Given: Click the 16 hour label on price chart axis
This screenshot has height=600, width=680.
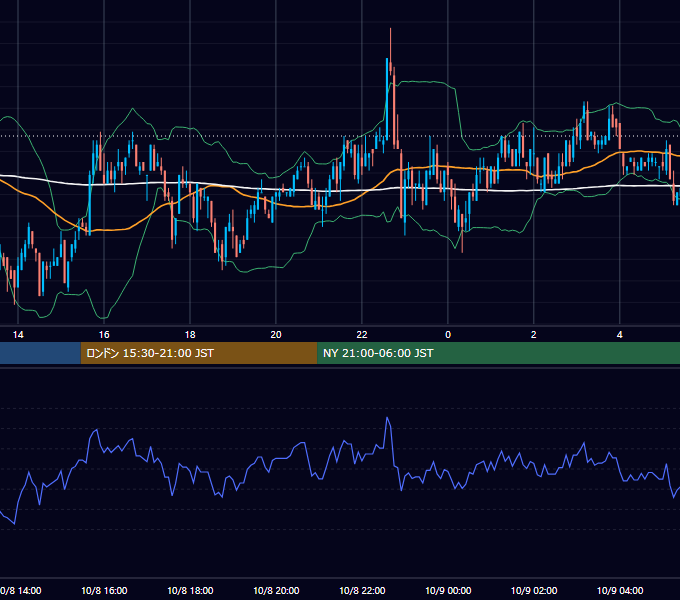Looking at the screenshot, I should point(104,335).
